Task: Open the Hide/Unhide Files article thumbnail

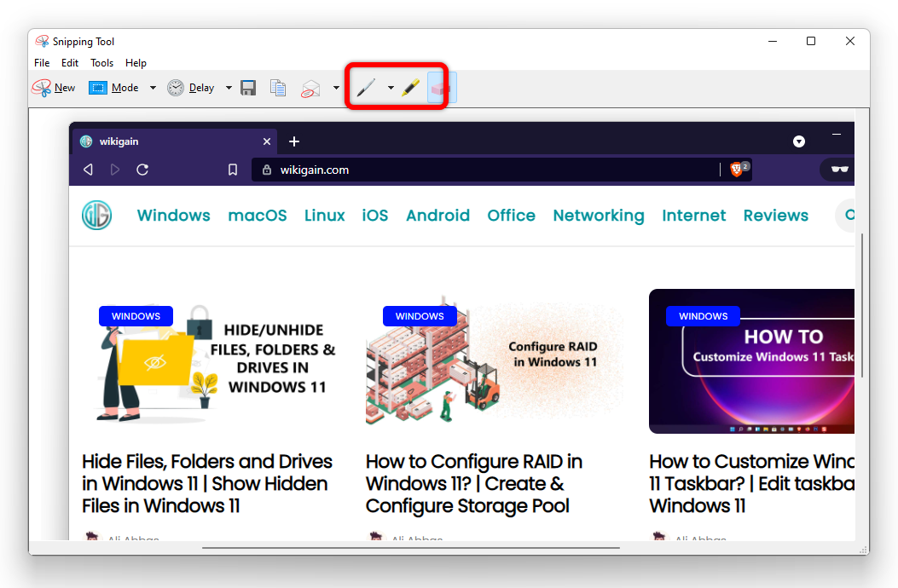Action: coord(210,361)
